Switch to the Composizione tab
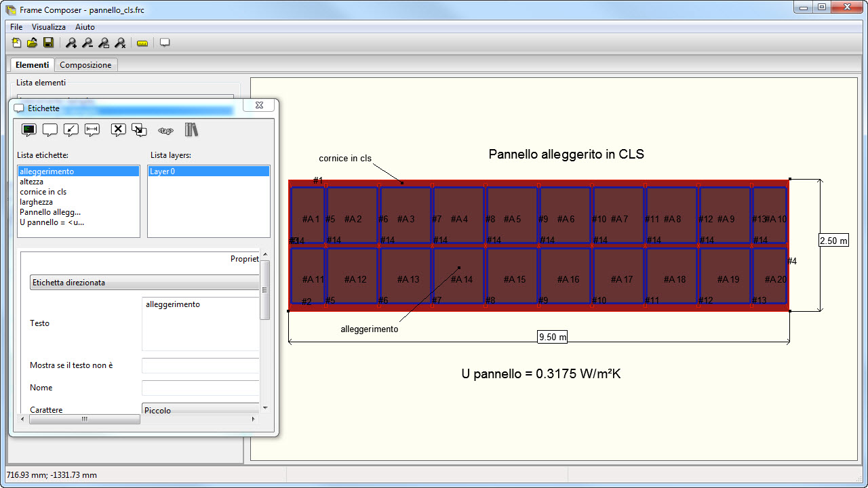 tap(85, 65)
